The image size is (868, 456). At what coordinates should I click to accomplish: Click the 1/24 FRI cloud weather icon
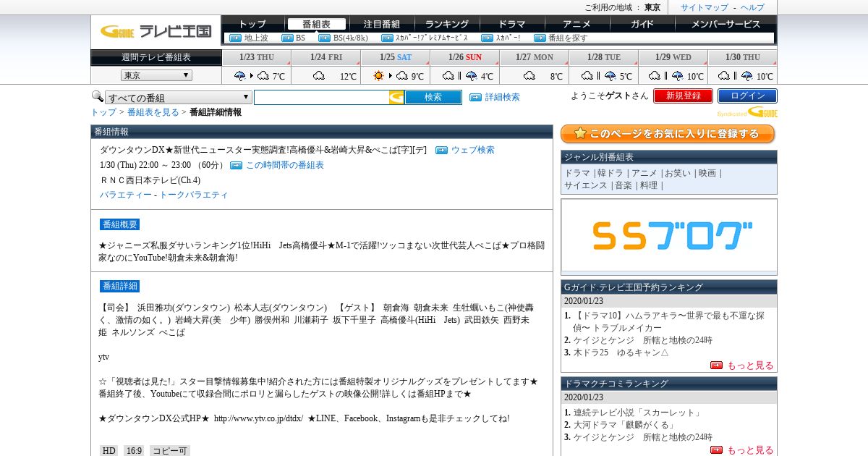click(x=319, y=75)
